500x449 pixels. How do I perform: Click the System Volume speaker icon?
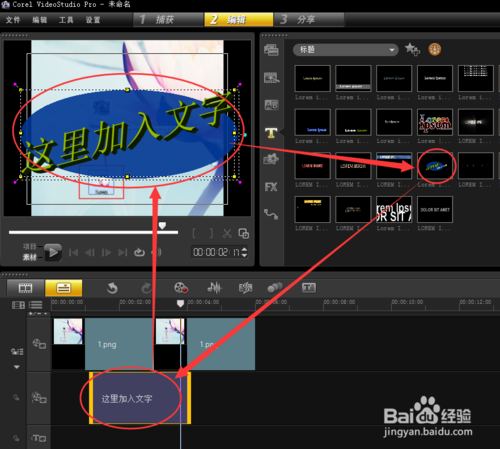tap(157, 253)
